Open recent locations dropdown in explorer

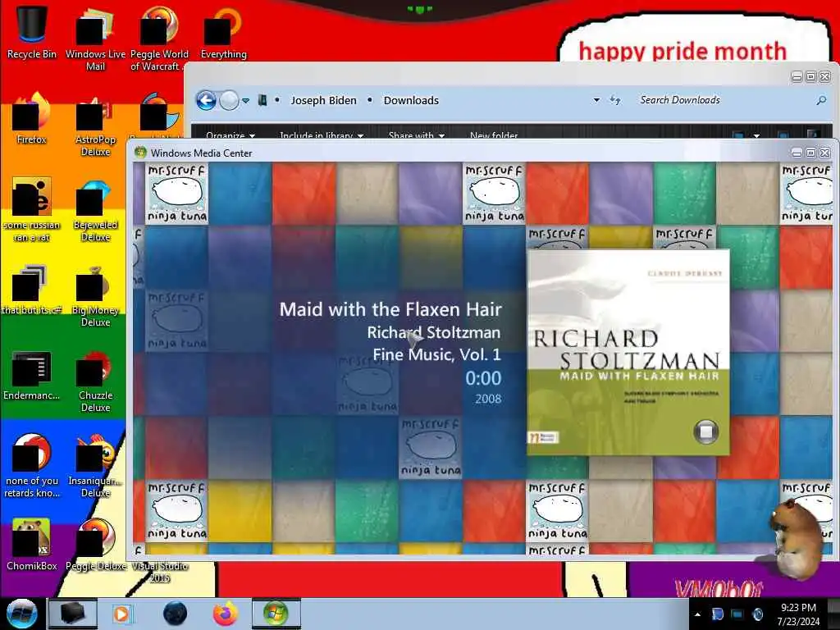pyautogui.click(x=245, y=101)
